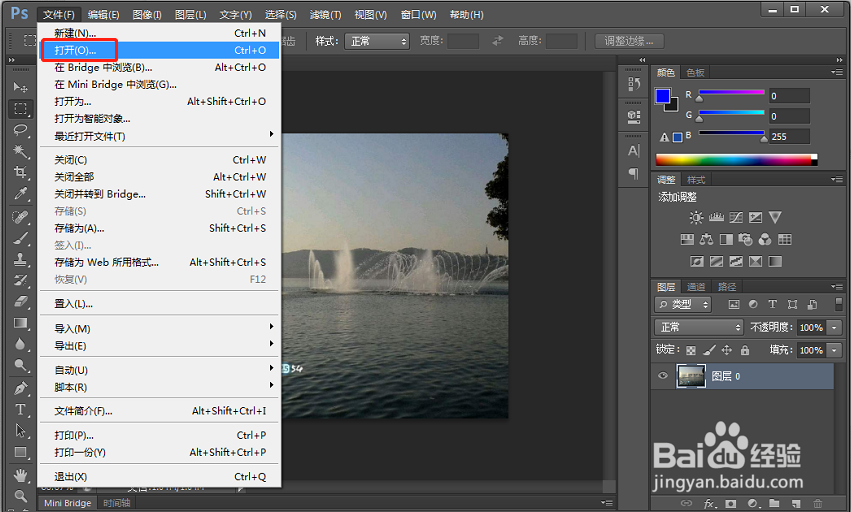Add a Color Balance adjustment
Screen dimensions: 851x512
pyautogui.click(x=707, y=239)
